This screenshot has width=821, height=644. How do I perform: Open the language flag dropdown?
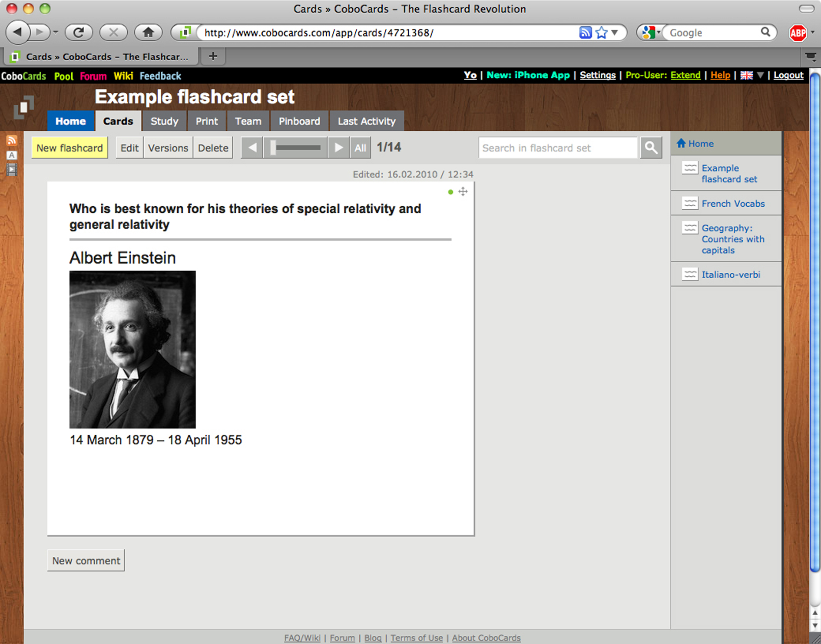tap(760, 76)
